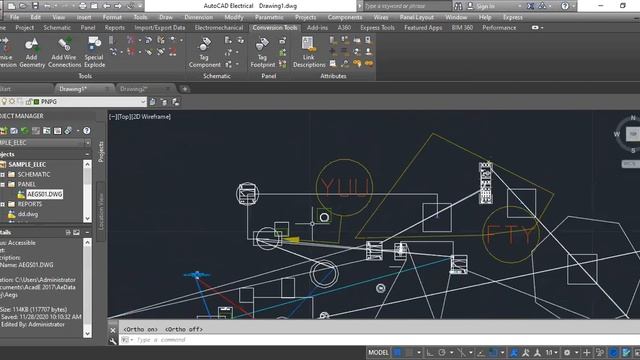Toggle hardware acceleration blue circle icon
Screen dimensions: 640x360
[613, 353]
